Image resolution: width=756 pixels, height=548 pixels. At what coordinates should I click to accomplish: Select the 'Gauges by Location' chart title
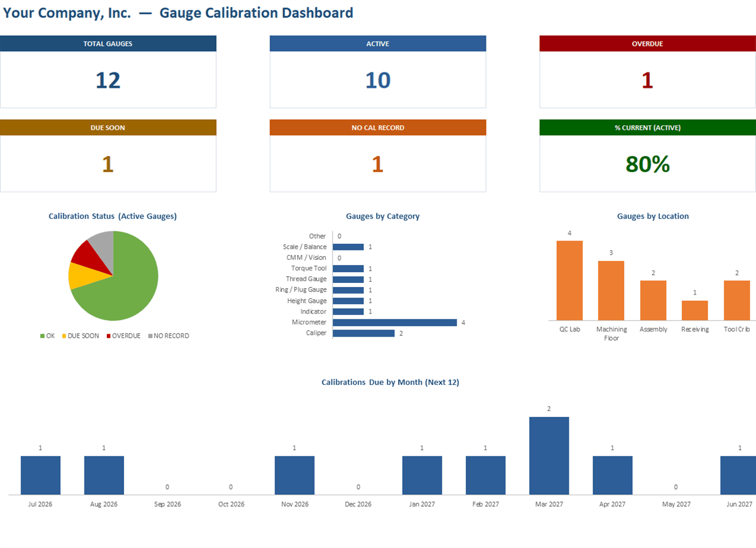tap(653, 216)
